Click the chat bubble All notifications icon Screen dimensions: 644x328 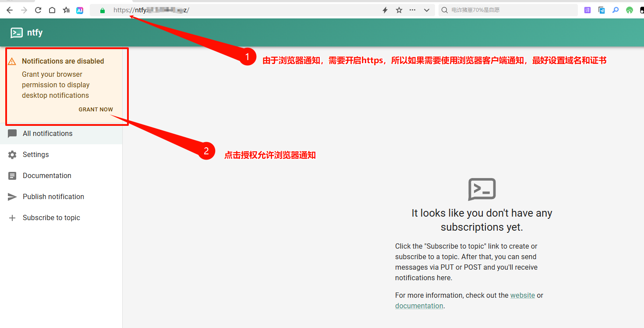12,134
